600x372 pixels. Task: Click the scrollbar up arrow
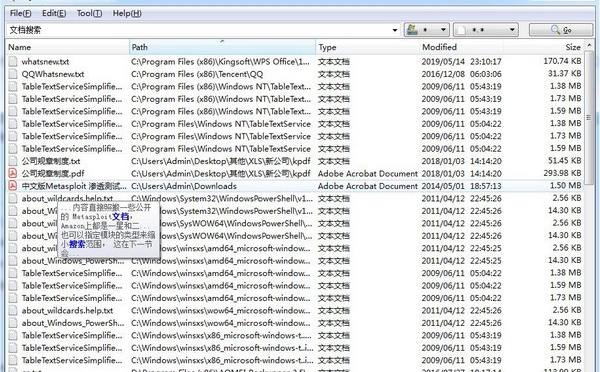tap(589, 46)
